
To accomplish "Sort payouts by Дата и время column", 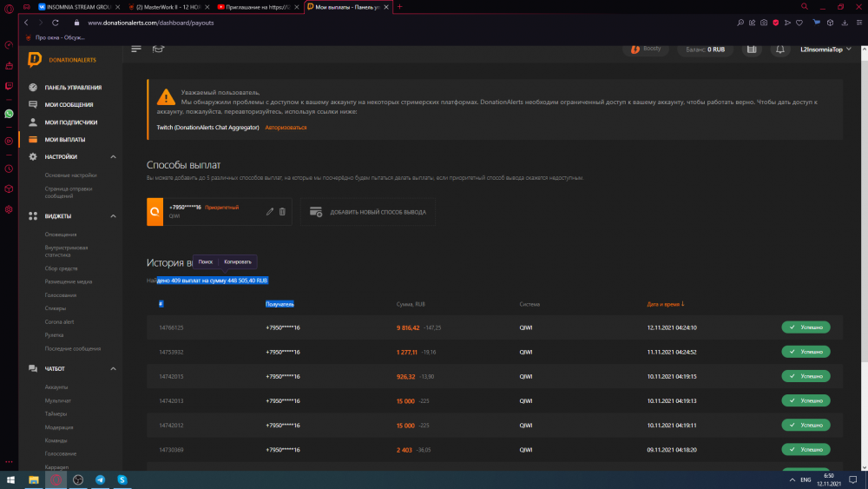I will 665,304.
